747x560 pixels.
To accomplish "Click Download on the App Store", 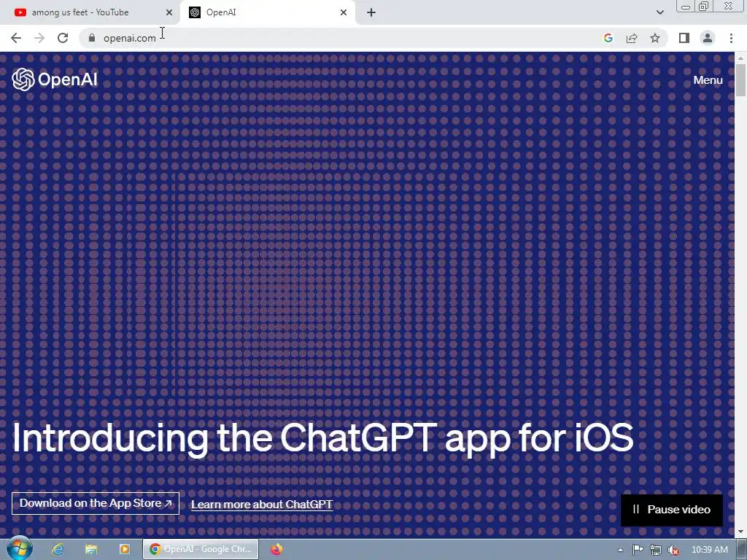I will [96, 503].
